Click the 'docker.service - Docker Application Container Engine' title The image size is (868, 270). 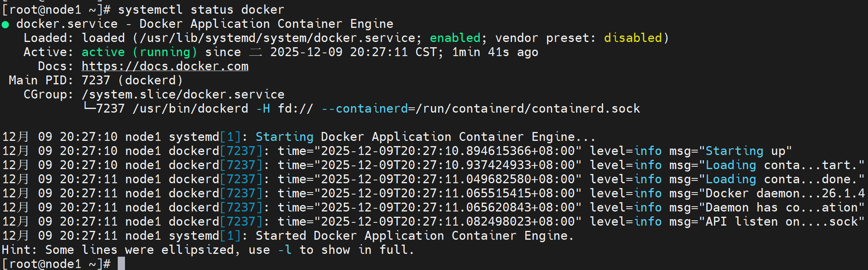(205, 24)
